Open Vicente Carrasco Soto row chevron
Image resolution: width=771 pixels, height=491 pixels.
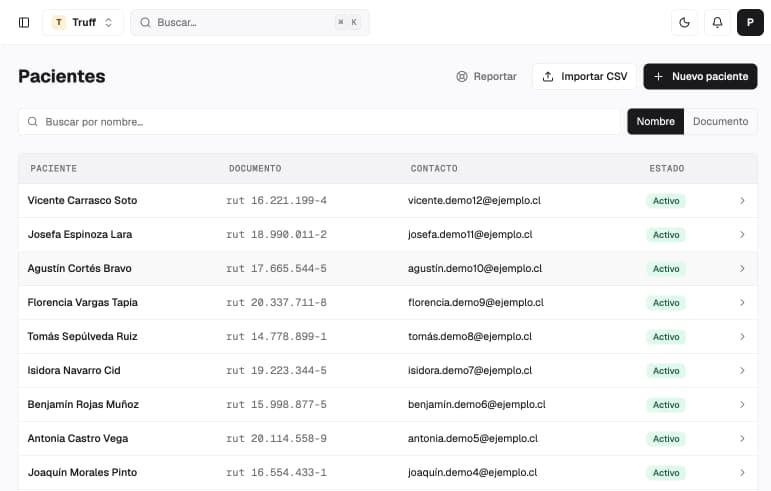742,201
